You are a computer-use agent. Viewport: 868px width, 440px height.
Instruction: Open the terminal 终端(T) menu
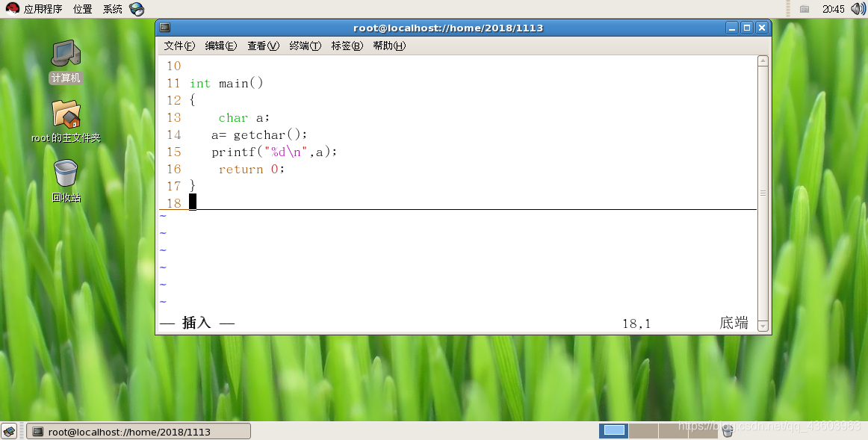pyautogui.click(x=305, y=46)
